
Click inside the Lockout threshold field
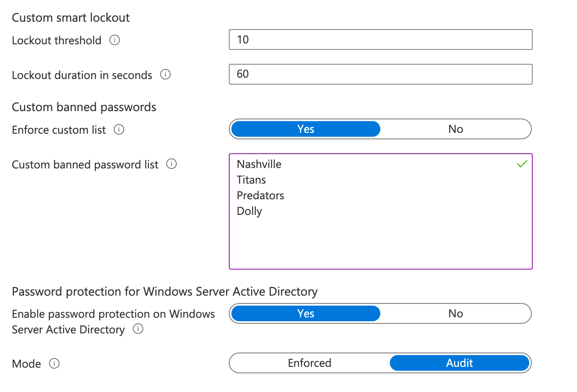tap(380, 40)
